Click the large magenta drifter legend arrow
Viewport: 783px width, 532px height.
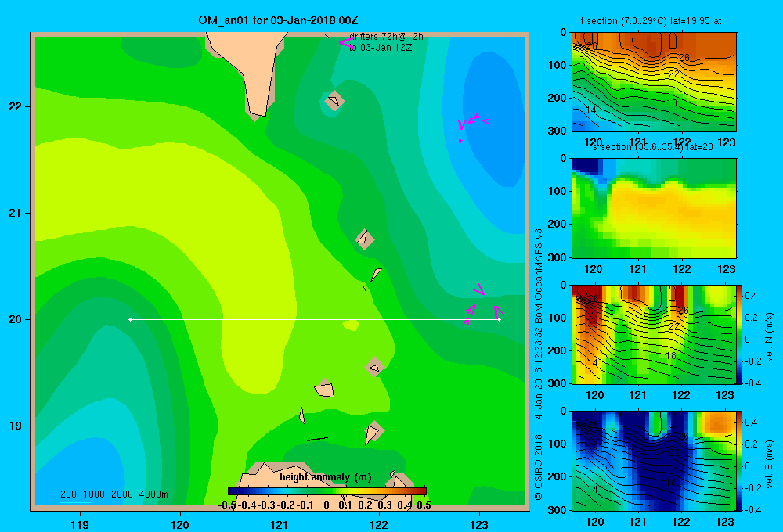coord(347,42)
